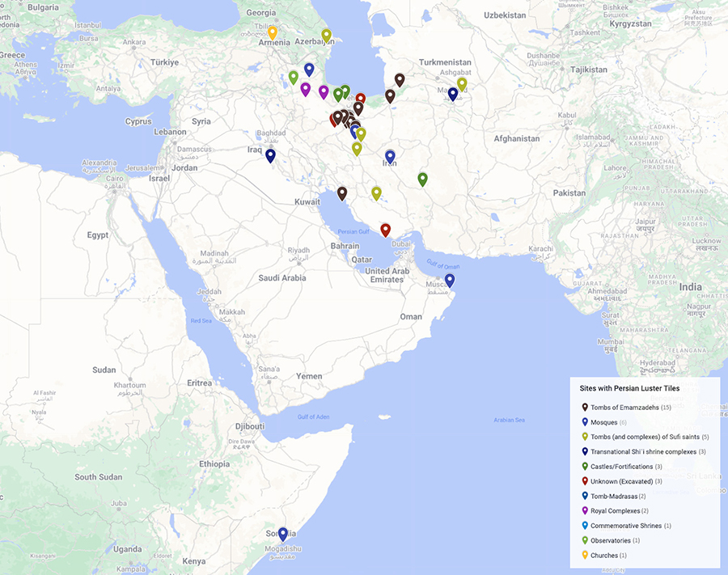The image size is (728, 575).
Task: Select the pin near Baku, Azerbaijan
Action: pos(327,36)
